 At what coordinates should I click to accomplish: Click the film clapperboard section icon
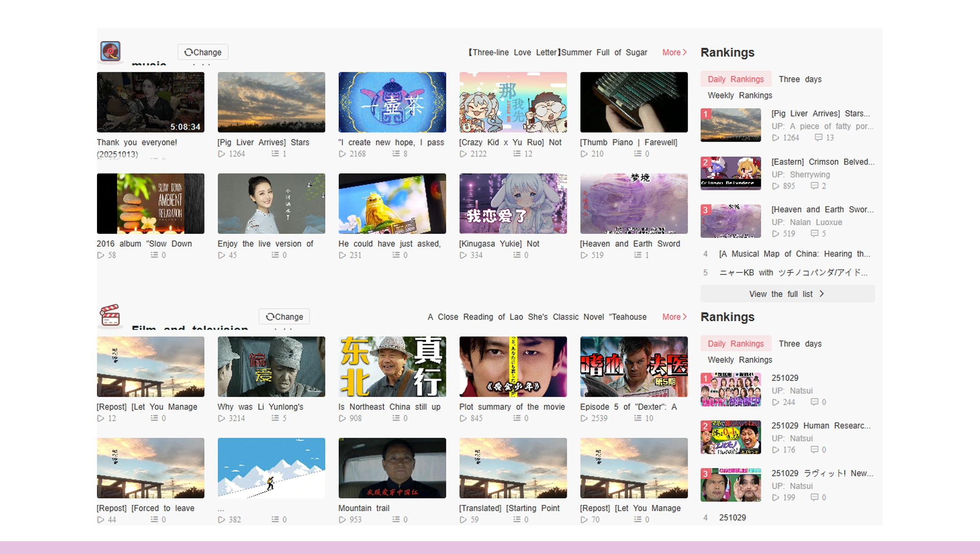(110, 316)
